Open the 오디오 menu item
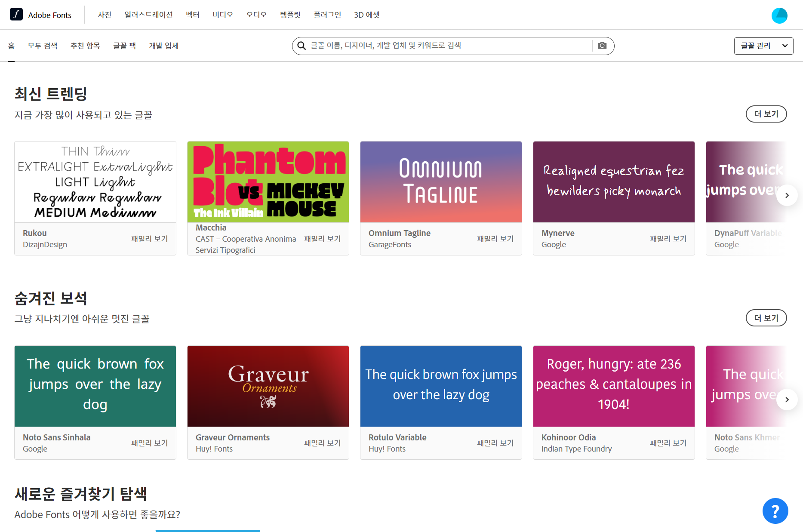Image resolution: width=803 pixels, height=532 pixels. [256, 15]
